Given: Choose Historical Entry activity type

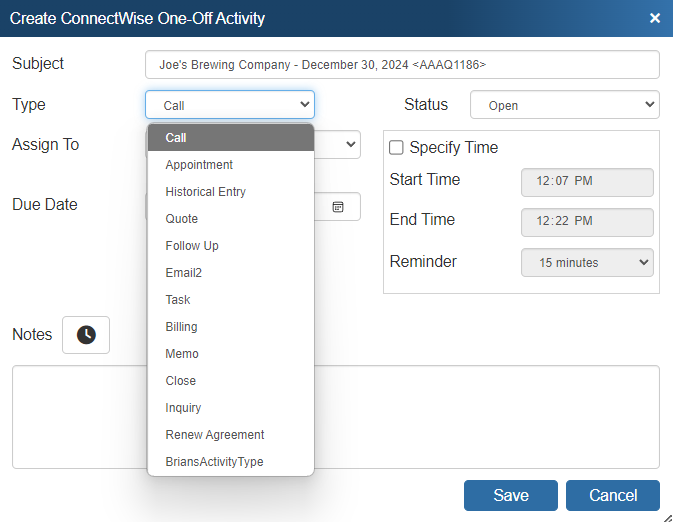Looking at the screenshot, I should [205, 192].
